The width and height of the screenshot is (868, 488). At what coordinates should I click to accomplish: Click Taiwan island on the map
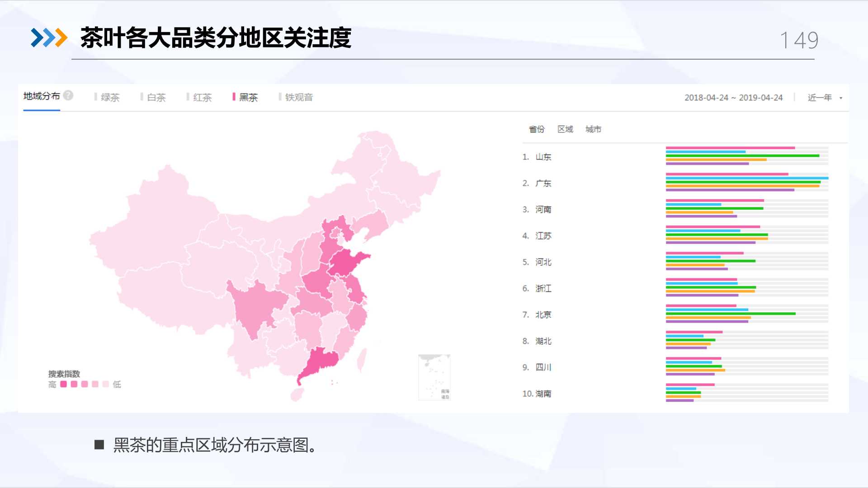point(362,360)
